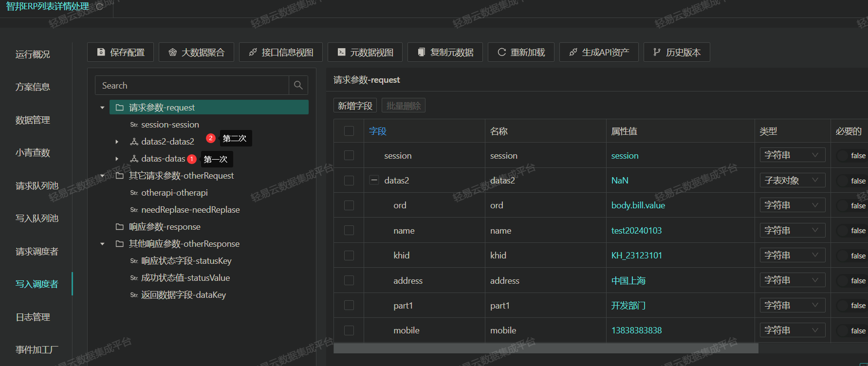Open the 类型 dropdown for ord row
The image size is (868, 366).
pos(793,205)
